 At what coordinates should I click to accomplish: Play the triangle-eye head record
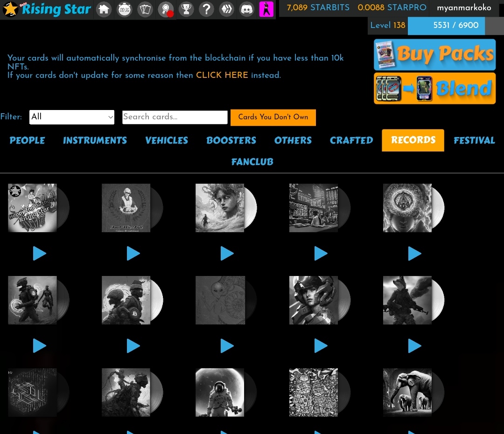415,254
